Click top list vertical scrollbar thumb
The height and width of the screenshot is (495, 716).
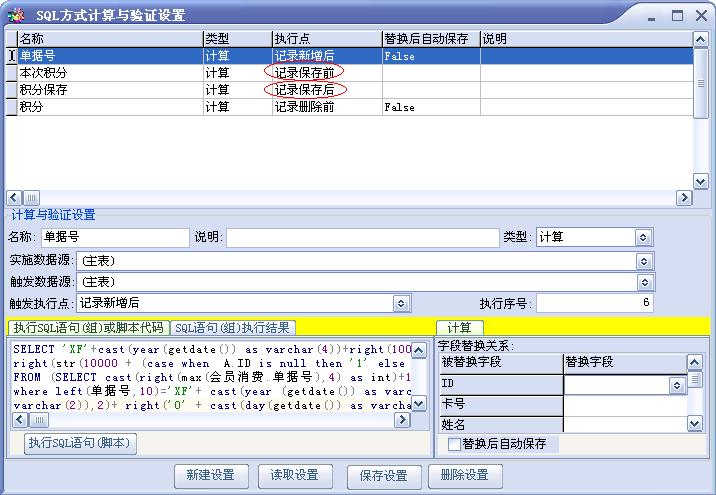[x=700, y=83]
